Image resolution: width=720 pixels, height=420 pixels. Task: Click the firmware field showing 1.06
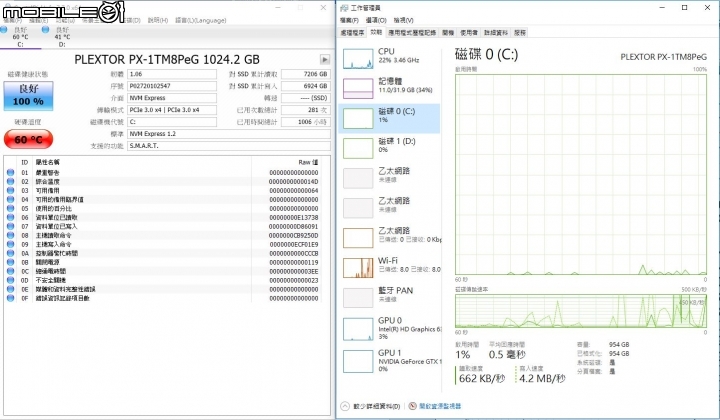pyautogui.click(x=172, y=74)
